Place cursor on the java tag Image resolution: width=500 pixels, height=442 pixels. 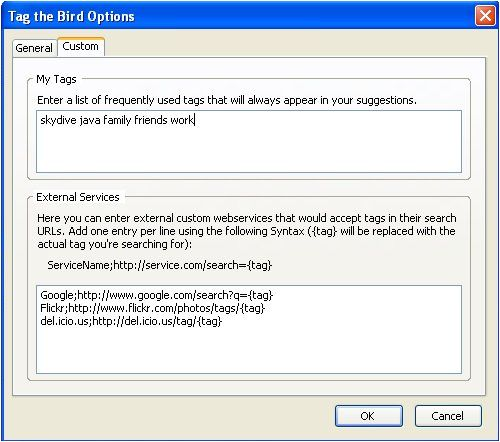(90, 120)
